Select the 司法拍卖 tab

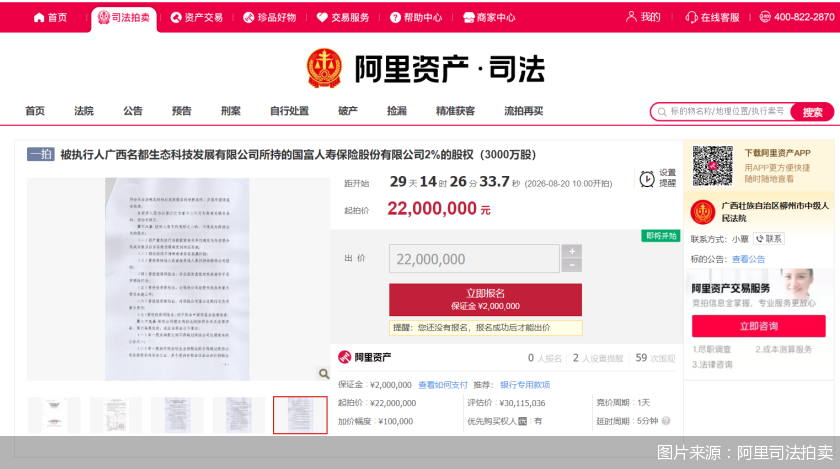[x=124, y=18]
